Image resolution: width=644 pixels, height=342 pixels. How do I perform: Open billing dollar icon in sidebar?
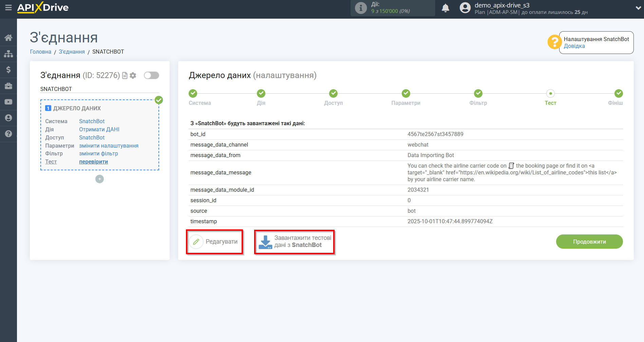pyautogui.click(x=8, y=70)
